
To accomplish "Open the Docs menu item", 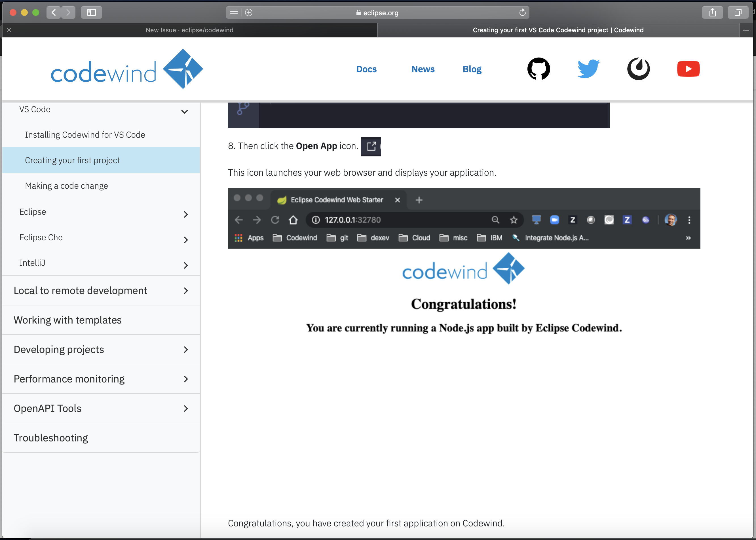I will [x=366, y=69].
